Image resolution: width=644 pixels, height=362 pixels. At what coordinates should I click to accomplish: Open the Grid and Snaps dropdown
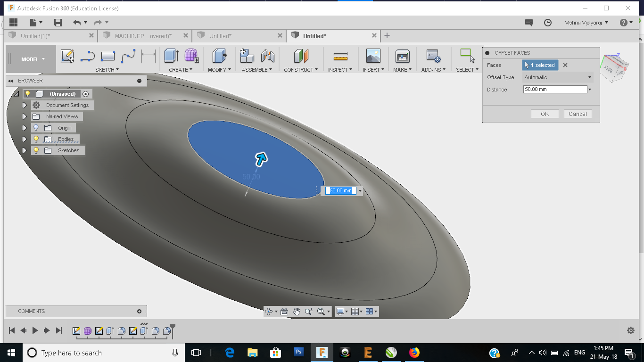pyautogui.click(x=357, y=311)
